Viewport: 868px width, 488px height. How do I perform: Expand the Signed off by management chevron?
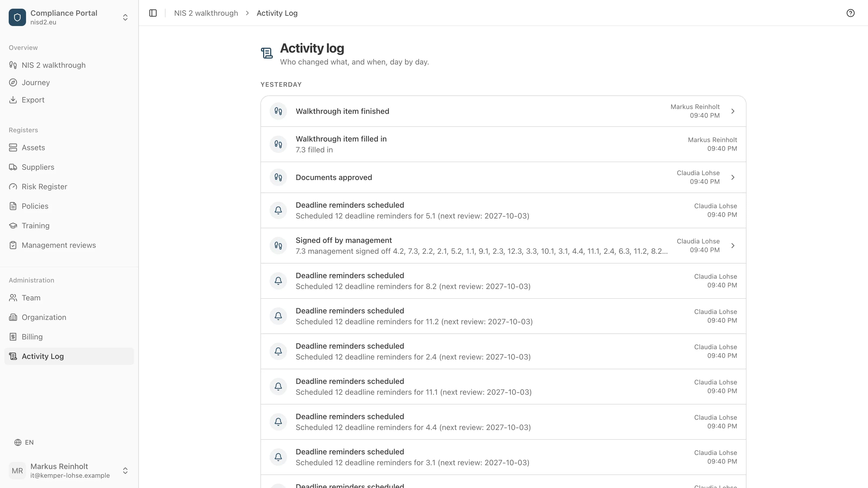tap(733, 246)
